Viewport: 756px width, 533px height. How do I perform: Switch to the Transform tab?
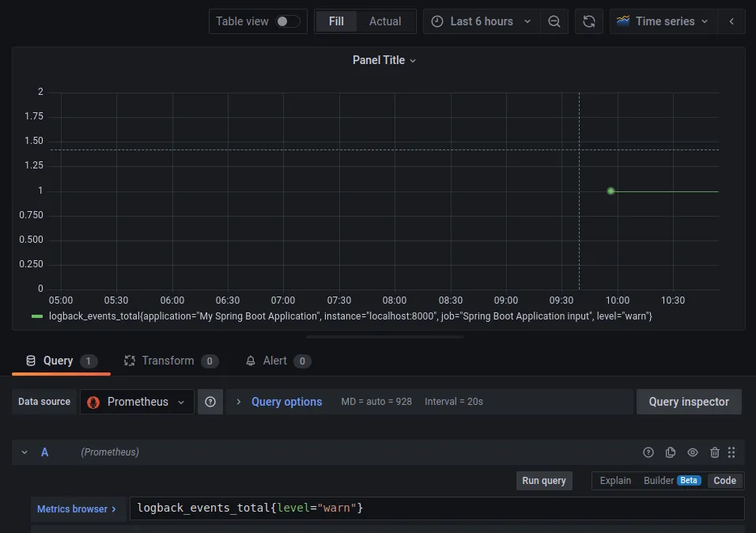[x=171, y=361]
